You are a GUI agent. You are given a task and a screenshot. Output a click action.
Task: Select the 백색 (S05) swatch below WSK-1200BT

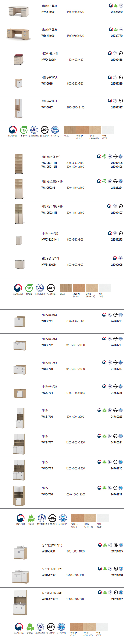pos(102,627)
